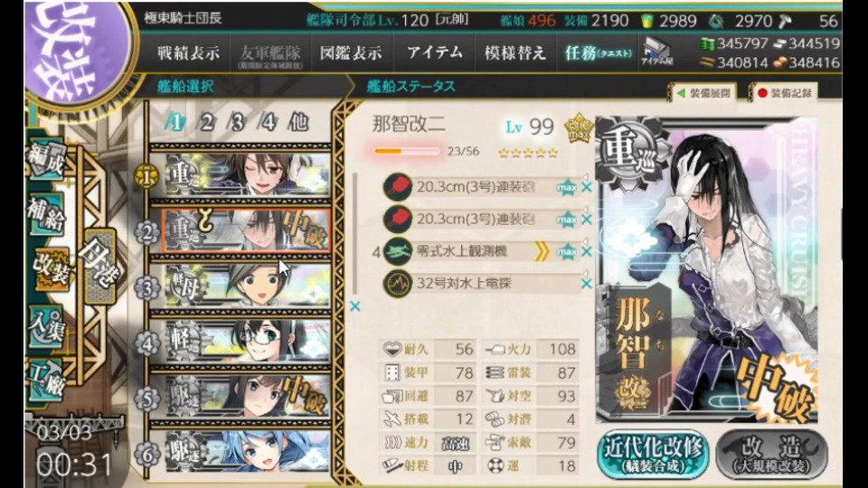This screenshot has width=868, height=488.
Task: Click the 32号対水上電探 radar equipment icon
Action: (x=397, y=283)
